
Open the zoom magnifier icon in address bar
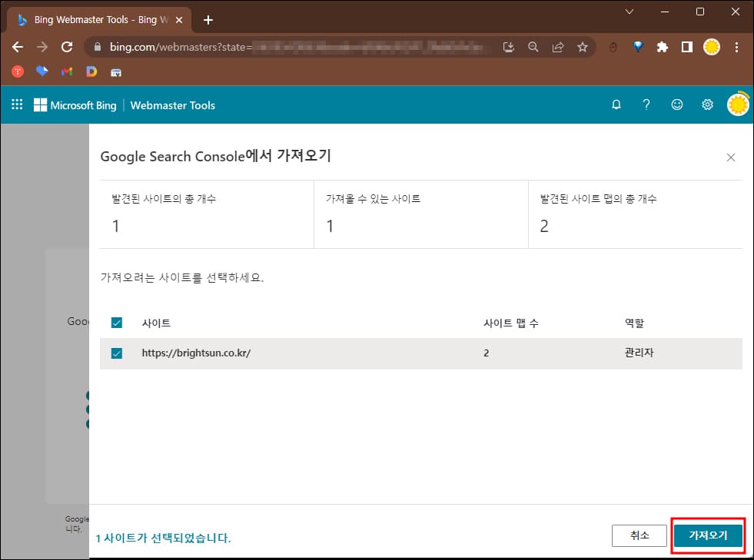pos(533,47)
